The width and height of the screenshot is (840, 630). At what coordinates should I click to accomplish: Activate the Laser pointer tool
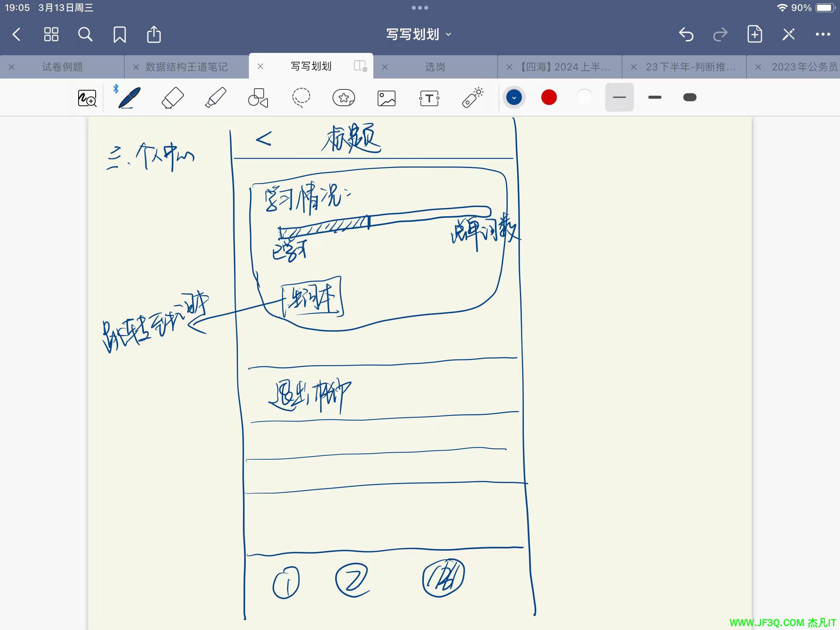point(472,98)
